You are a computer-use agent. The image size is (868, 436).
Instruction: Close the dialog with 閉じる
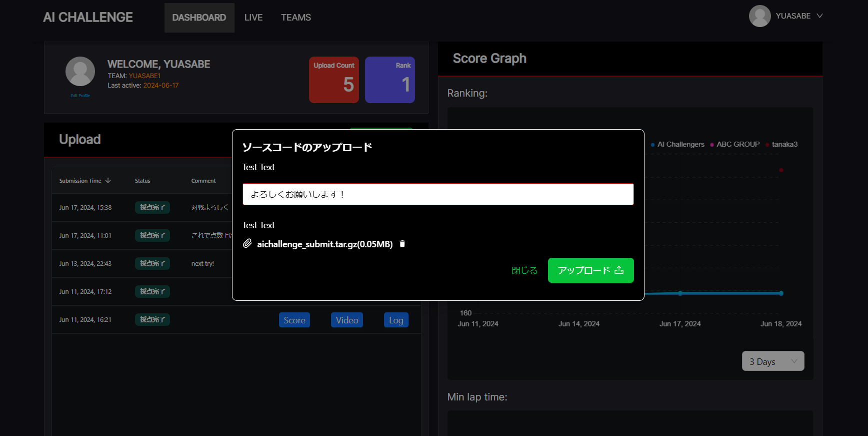524,270
